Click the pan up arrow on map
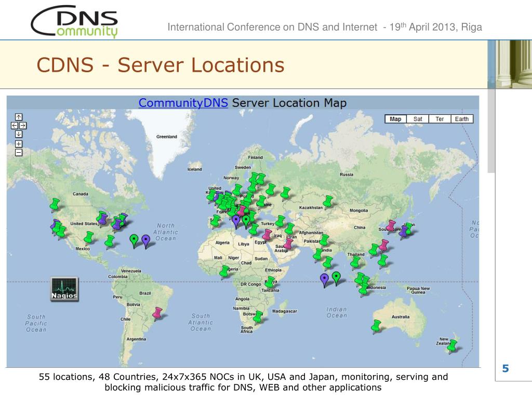 [19, 117]
